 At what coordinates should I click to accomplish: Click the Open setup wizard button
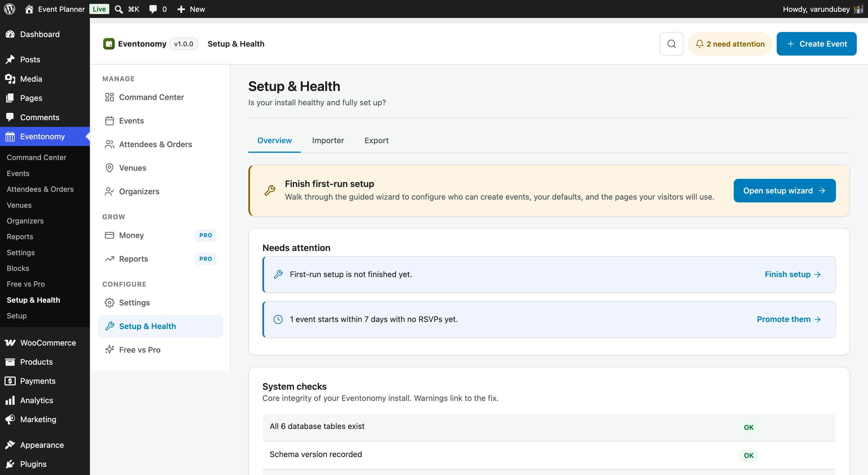pos(785,191)
